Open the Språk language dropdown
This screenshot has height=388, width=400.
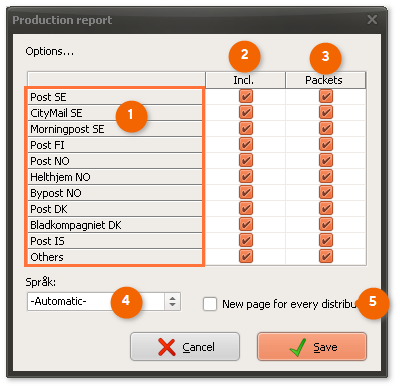[x=104, y=302]
